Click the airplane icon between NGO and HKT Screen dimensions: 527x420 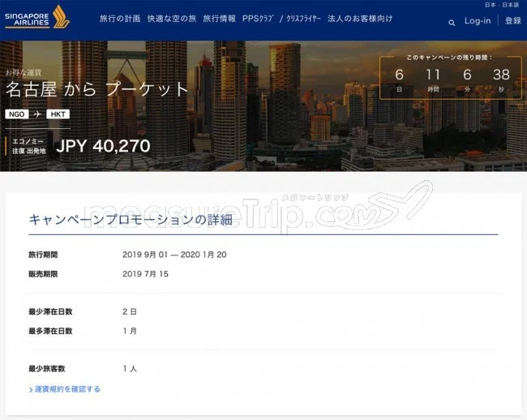pos(37,114)
